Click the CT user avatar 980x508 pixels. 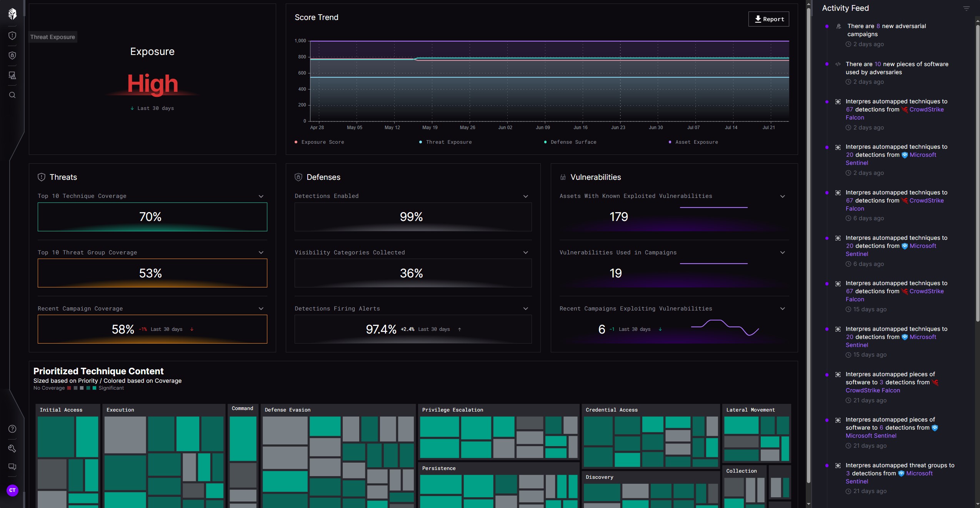point(12,490)
